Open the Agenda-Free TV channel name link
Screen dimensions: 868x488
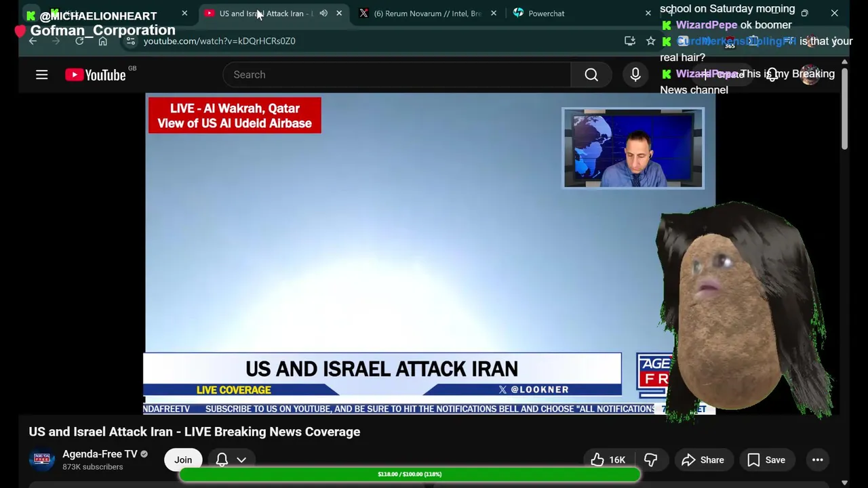click(x=100, y=454)
